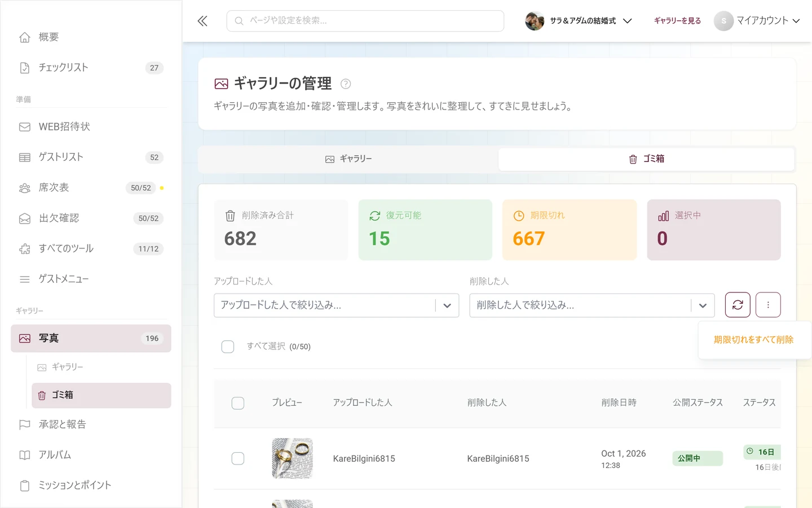Click the 復元可能 15 stat card

pos(425,230)
